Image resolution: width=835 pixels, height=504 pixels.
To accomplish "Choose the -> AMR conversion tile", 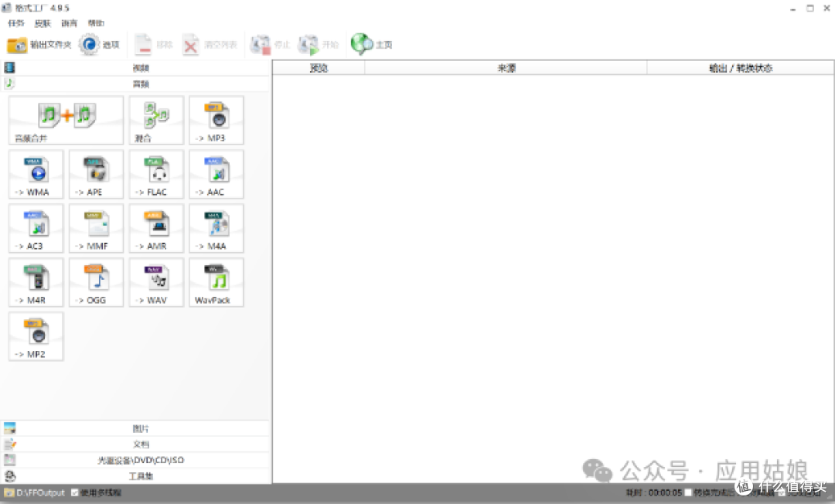I will coord(156,228).
